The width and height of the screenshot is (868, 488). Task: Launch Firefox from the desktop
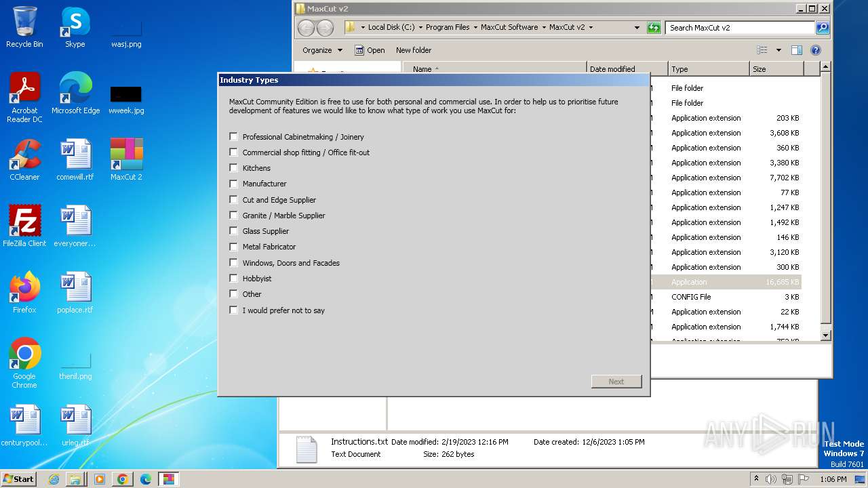coord(24,293)
